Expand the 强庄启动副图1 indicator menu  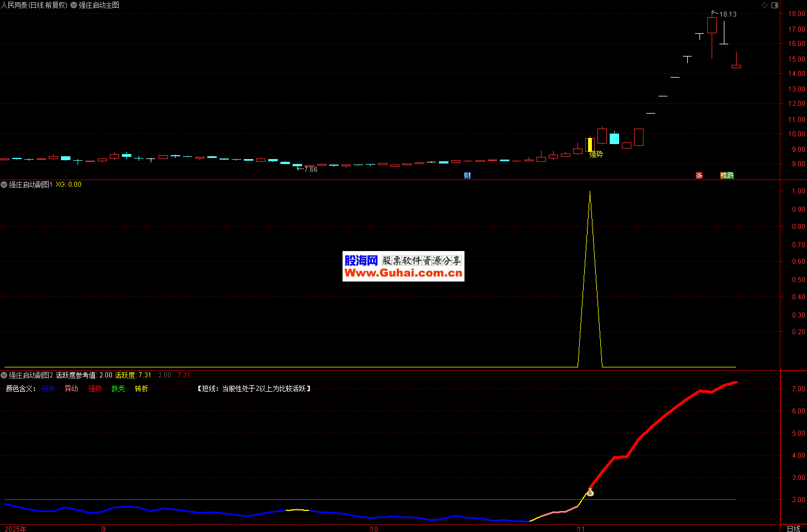(4, 185)
